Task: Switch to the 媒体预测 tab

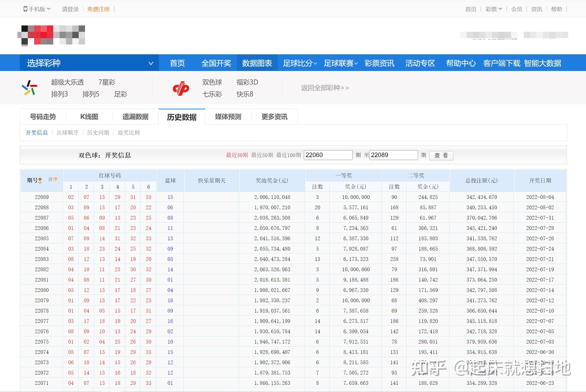Action: coord(228,117)
